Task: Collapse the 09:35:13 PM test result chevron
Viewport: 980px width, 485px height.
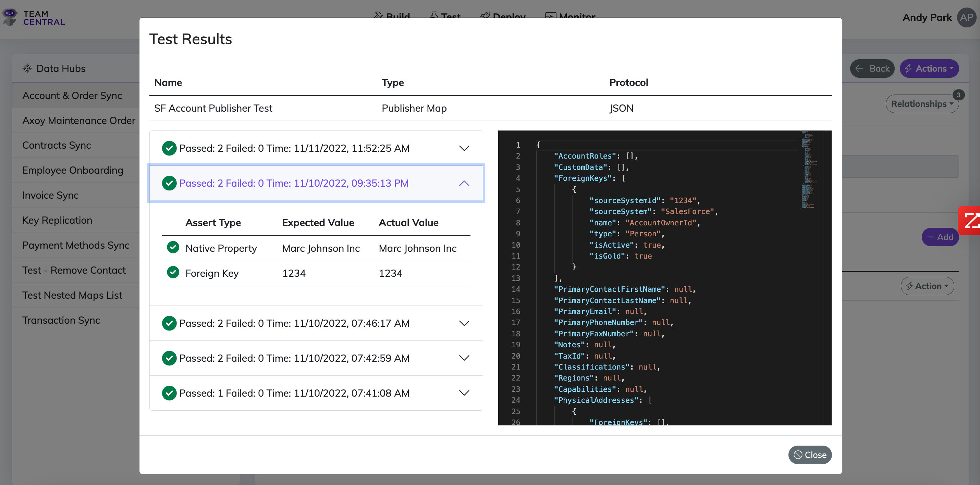Action: (464, 183)
